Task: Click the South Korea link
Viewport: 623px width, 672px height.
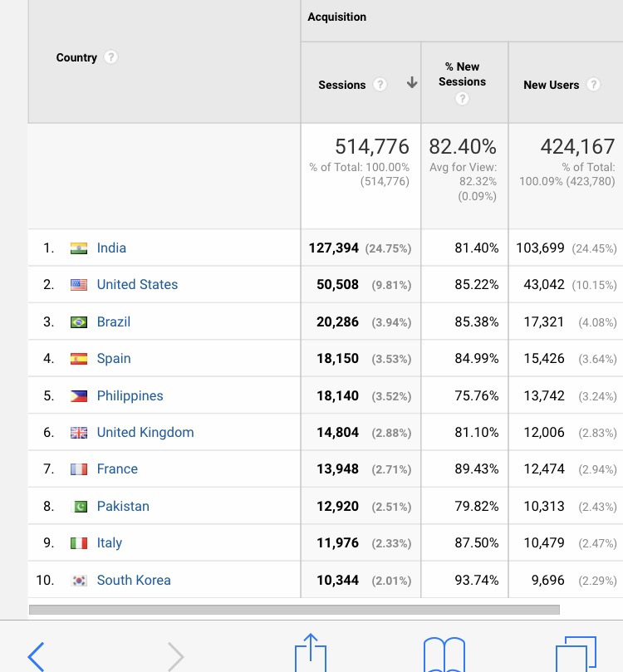Action: 134,580
